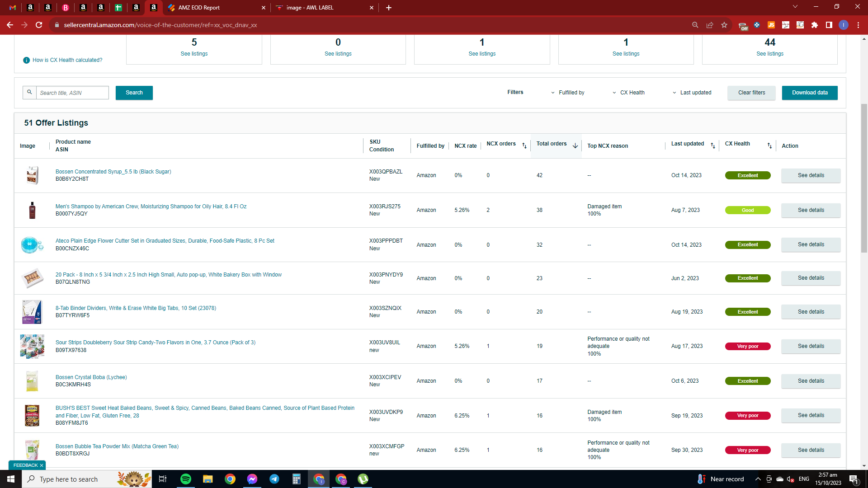Open See listings under the count 44
Image resolution: width=868 pixels, height=488 pixels.
coord(770,54)
